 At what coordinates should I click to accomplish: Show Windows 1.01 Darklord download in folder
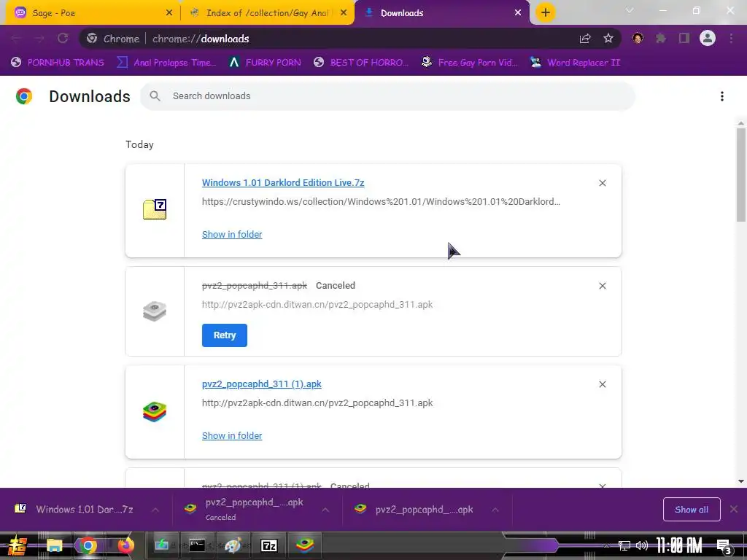click(232, 234)
